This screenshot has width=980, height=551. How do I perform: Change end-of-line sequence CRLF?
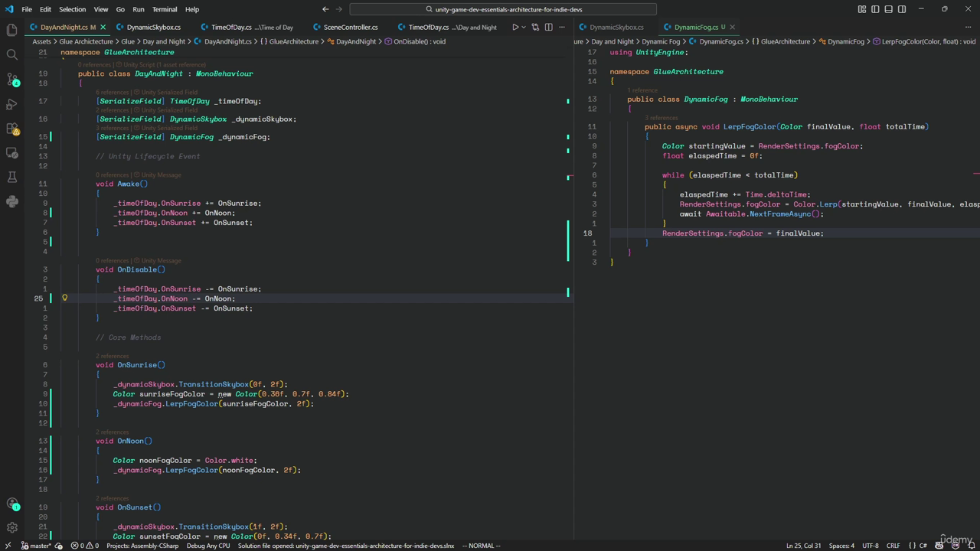pos(893,546)
